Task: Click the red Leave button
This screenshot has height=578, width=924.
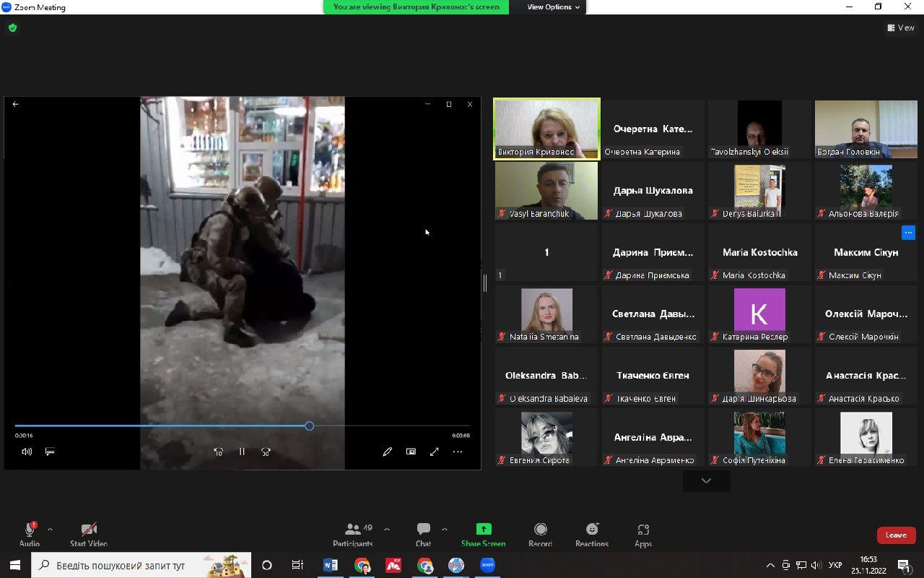Action: (896, 535)
